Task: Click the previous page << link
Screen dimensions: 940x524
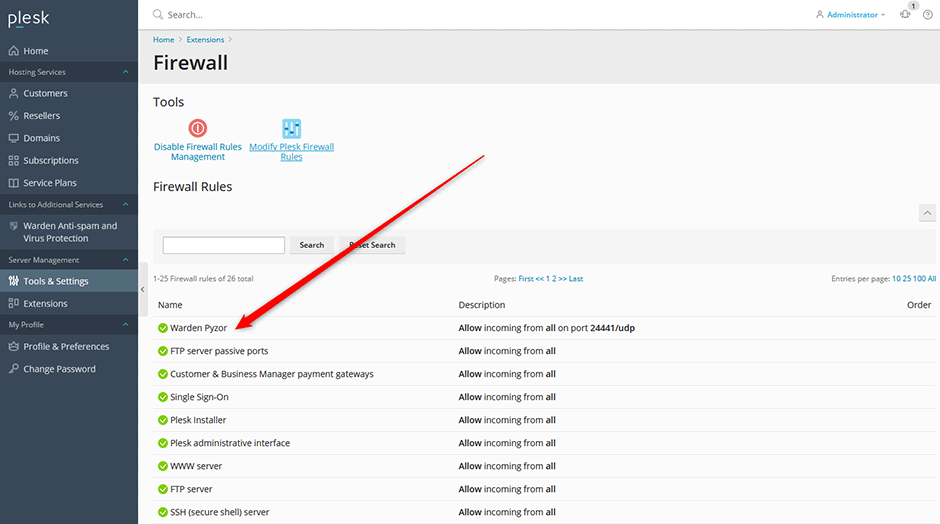Action: (x=540, y=279)
